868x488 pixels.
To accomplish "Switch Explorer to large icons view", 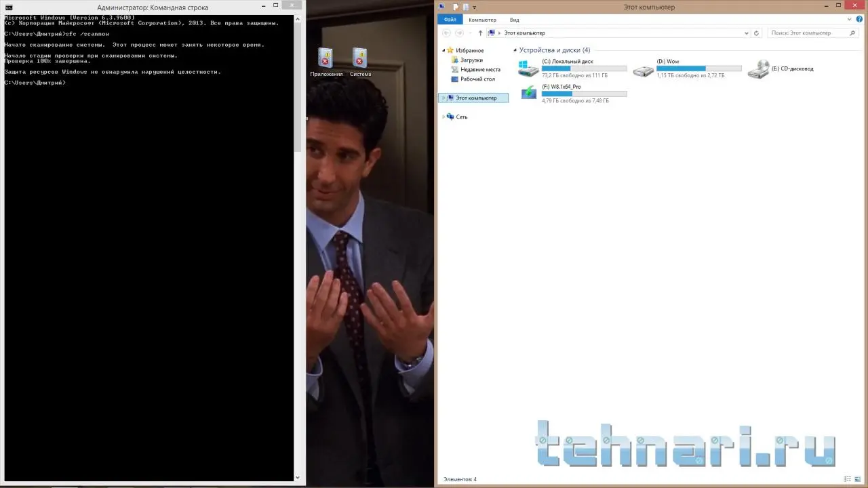I will click(x=858, y=479).
